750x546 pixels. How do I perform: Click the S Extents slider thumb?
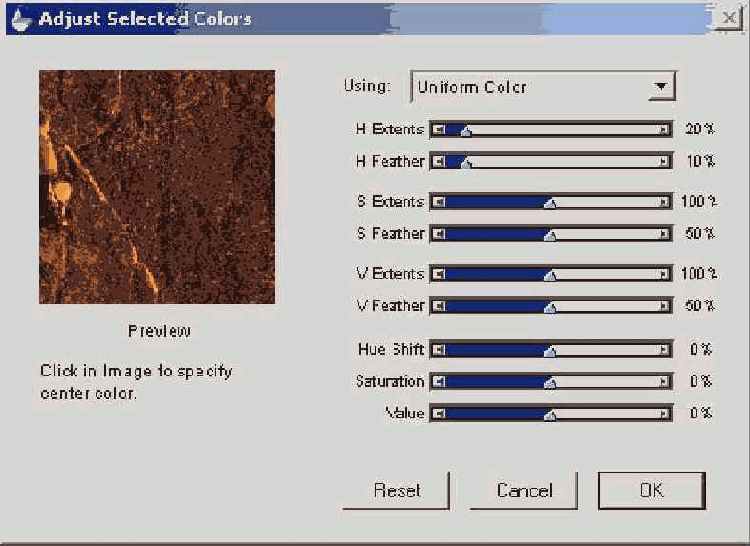(x=550, y=203)
